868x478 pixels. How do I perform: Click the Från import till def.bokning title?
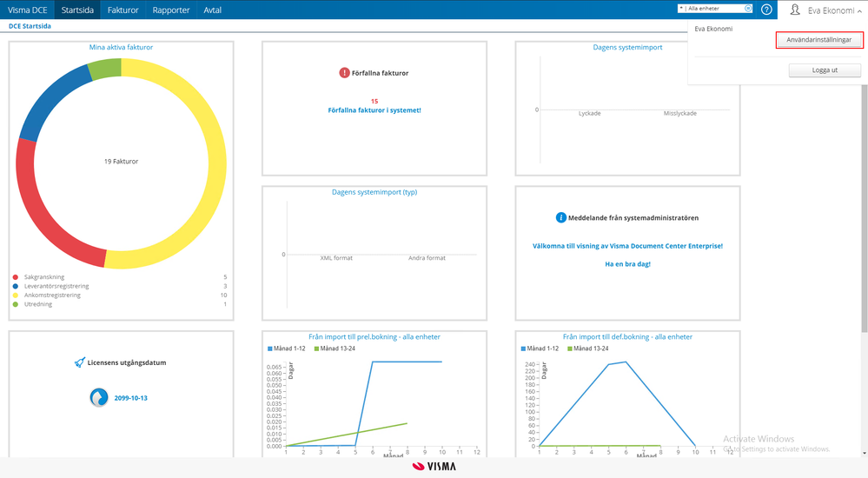pyautogui.click(x=627, y=336)
